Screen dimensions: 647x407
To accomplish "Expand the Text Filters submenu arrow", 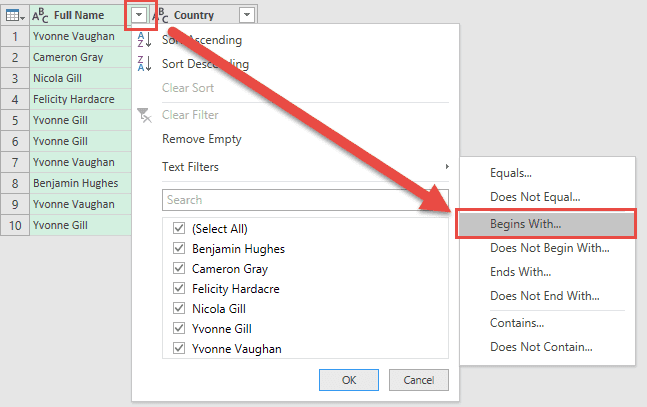I will point(447,167).
